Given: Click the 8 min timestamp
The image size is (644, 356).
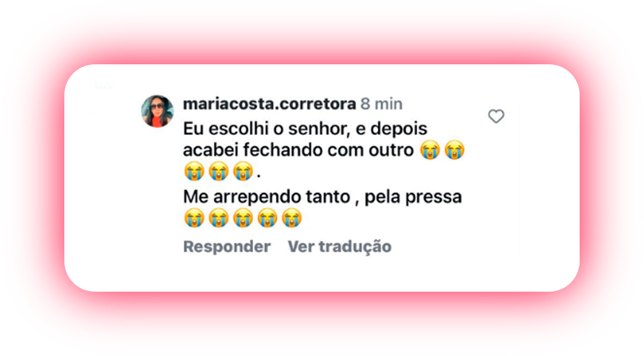Looking at the screenshot, I should pos(382,104).
